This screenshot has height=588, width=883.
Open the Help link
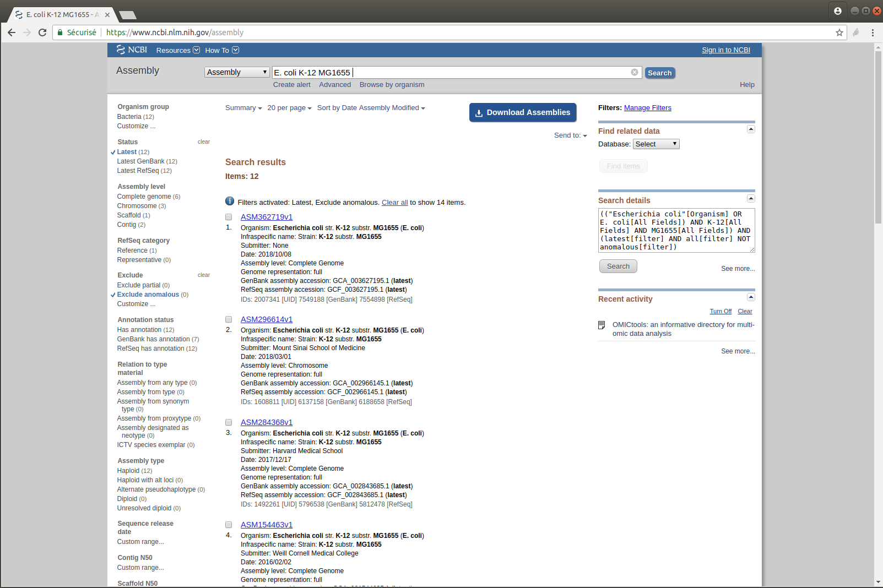[747, 85]
